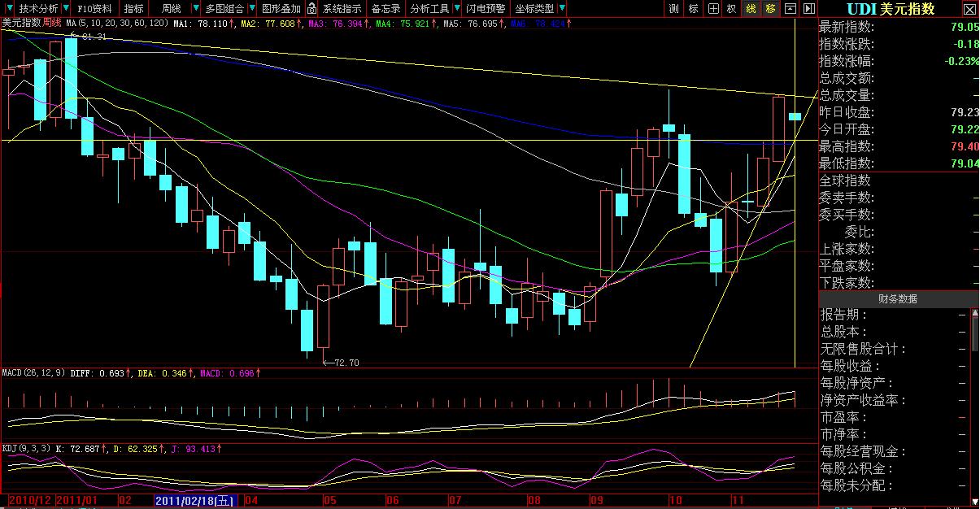The image size is (980, 509).
Task: Expand the dropdown arrow after 坐标类型
Action: point(562,9)
